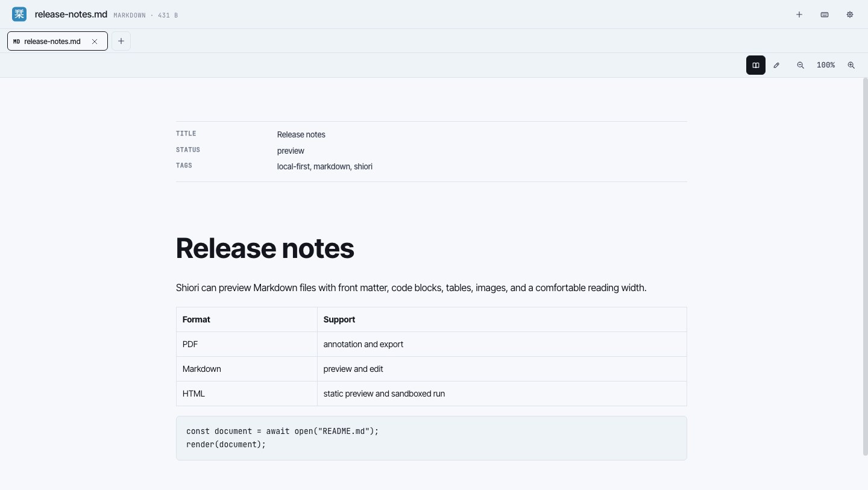The height and width of the screenshot is (490, 868).
Task: Click the code line 'render(document);'
Action: click(226, 444)
